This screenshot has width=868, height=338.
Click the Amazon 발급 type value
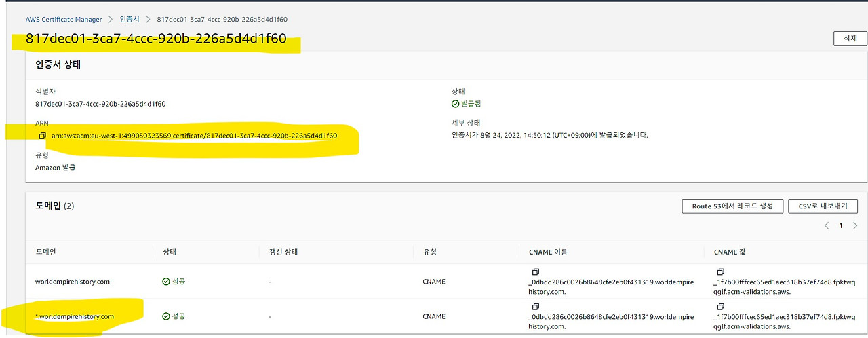tap(55, 167)
